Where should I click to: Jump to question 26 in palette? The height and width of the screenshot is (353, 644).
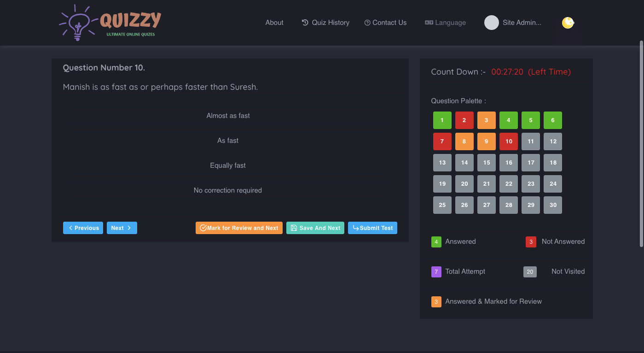[464, 205]
